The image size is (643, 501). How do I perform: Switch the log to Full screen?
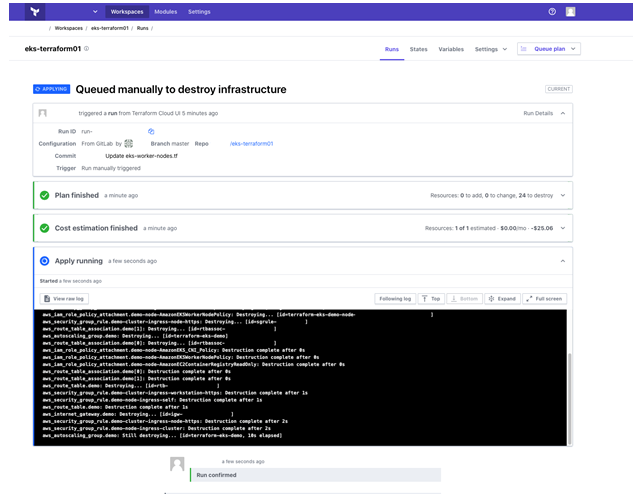click(x=545, y=298)
